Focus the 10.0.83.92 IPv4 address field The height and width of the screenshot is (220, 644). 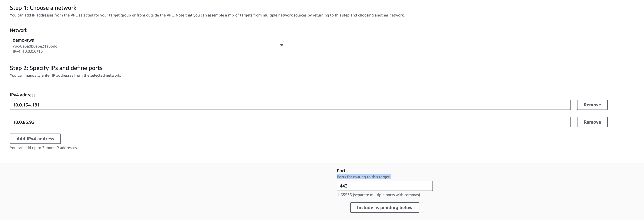[x=290, y=122]
